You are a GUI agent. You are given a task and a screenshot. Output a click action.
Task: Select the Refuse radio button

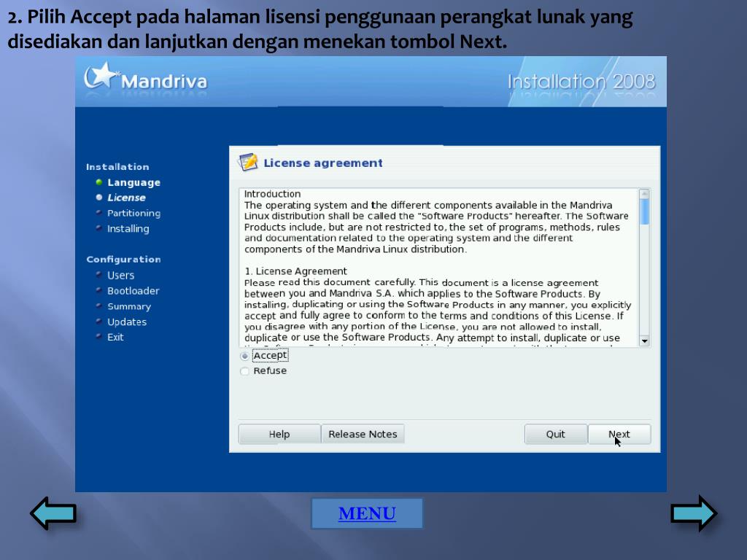tap(245, 371)
